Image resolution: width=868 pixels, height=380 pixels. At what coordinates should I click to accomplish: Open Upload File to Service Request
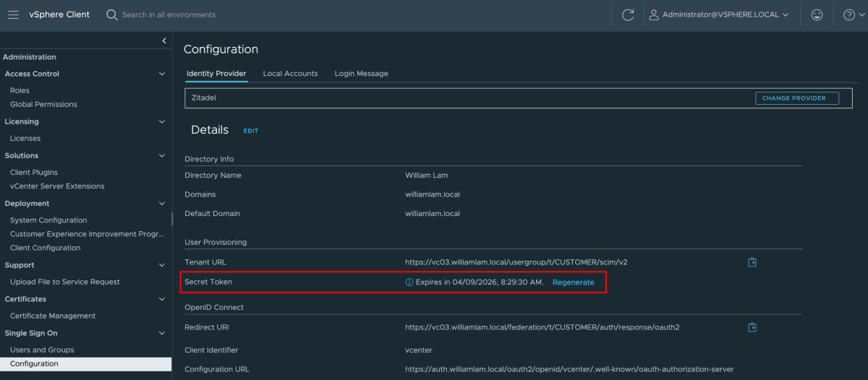(65, 282)
